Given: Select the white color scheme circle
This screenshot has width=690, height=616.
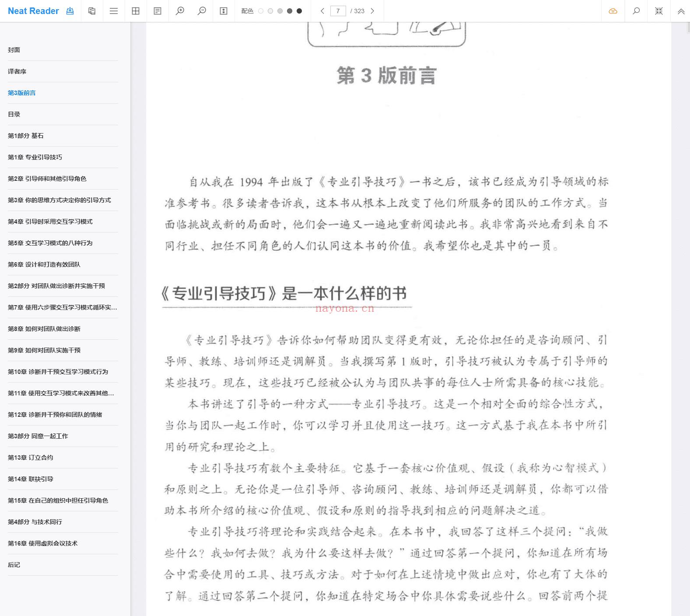Looking at the screenshot, I should pyautogui.click(x=261, y=11).
